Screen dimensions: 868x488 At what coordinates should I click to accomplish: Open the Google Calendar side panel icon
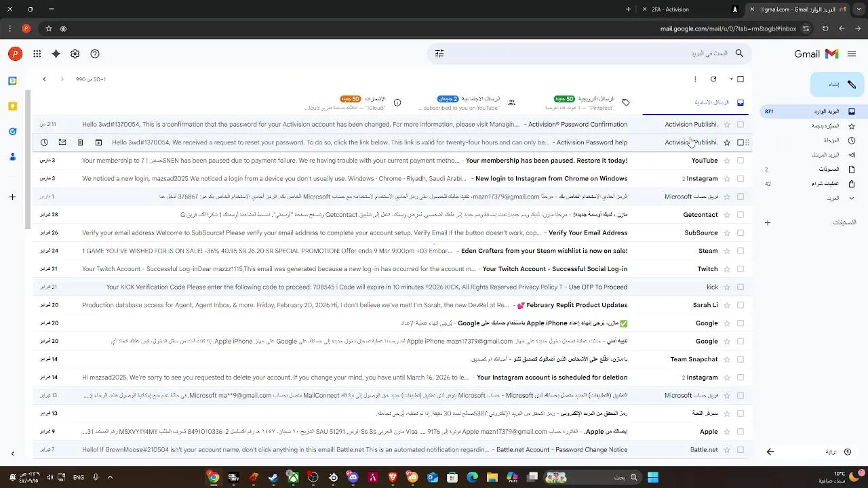tap(12, 81)
